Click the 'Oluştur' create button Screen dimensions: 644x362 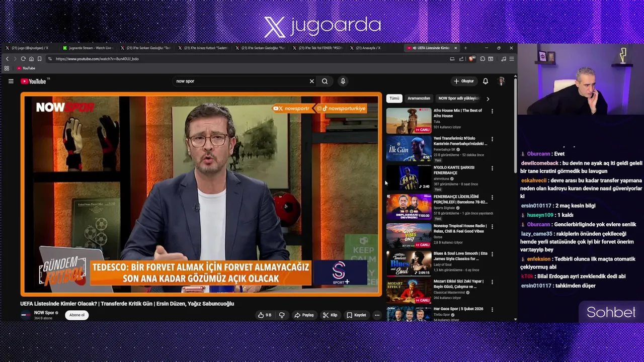tap(464, 81)
